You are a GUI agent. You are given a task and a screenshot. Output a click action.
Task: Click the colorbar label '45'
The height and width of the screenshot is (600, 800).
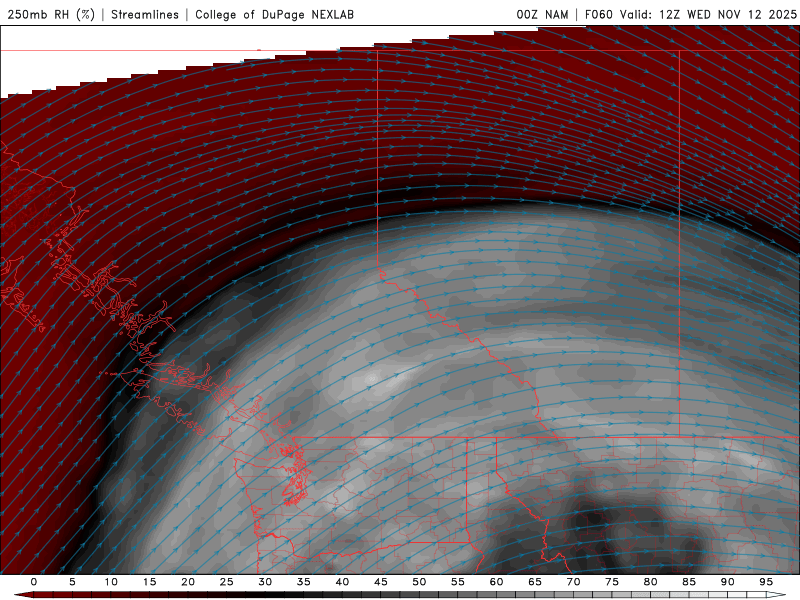pyautogui.click(x=381, y=582)
